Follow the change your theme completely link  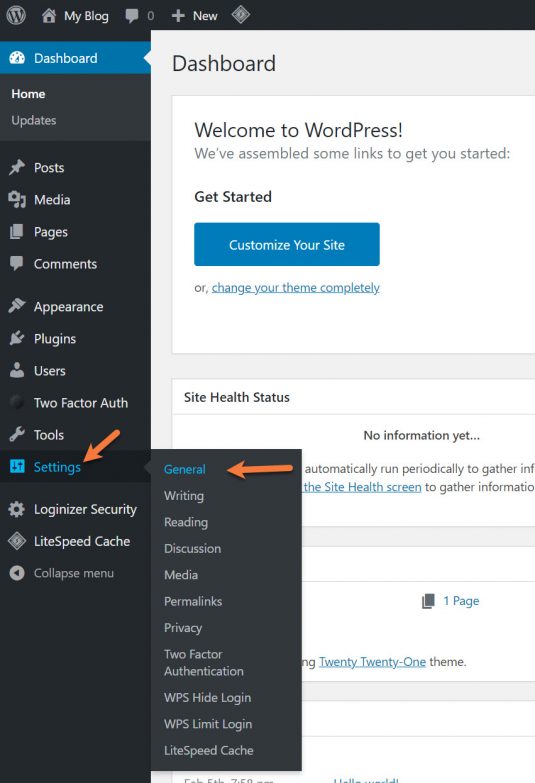tap(296, 288)
